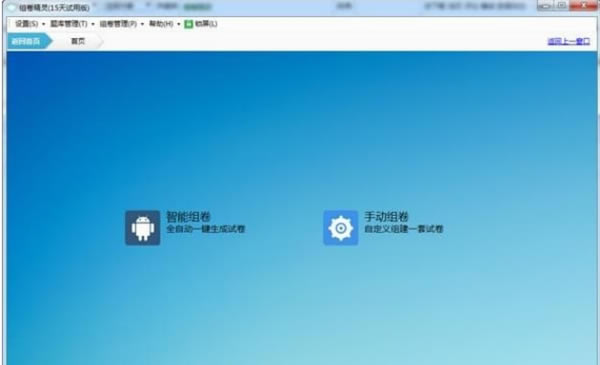Expand the dropdown arrow next to 题库管理(T)

tap(93, 24)
